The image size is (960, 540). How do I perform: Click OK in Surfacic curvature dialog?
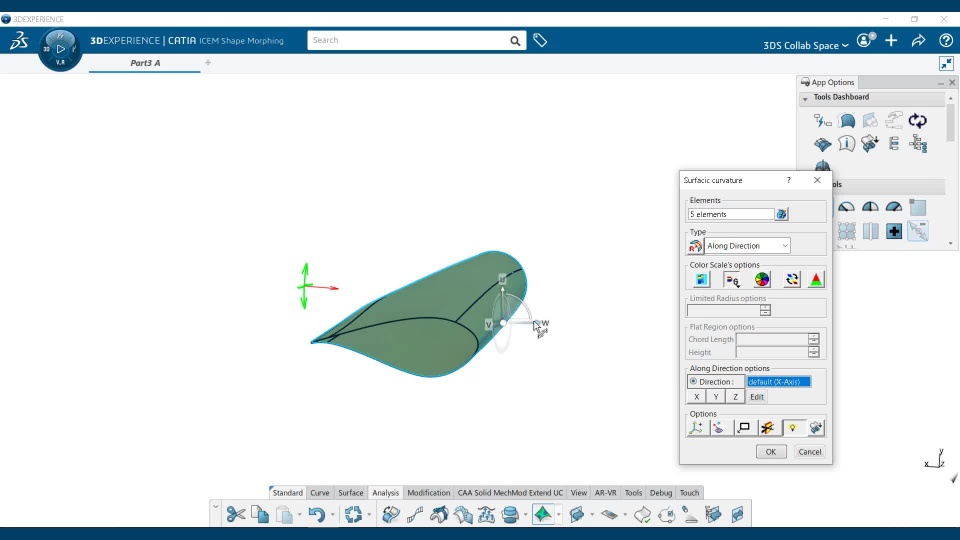[771, 452]
